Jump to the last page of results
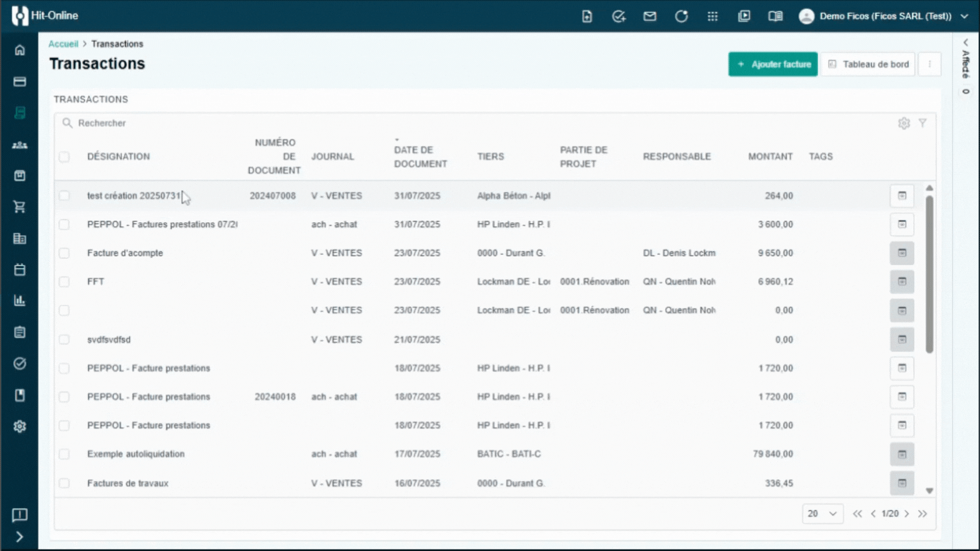Viewport: 980px width, 551px height. tap(922, 514)
